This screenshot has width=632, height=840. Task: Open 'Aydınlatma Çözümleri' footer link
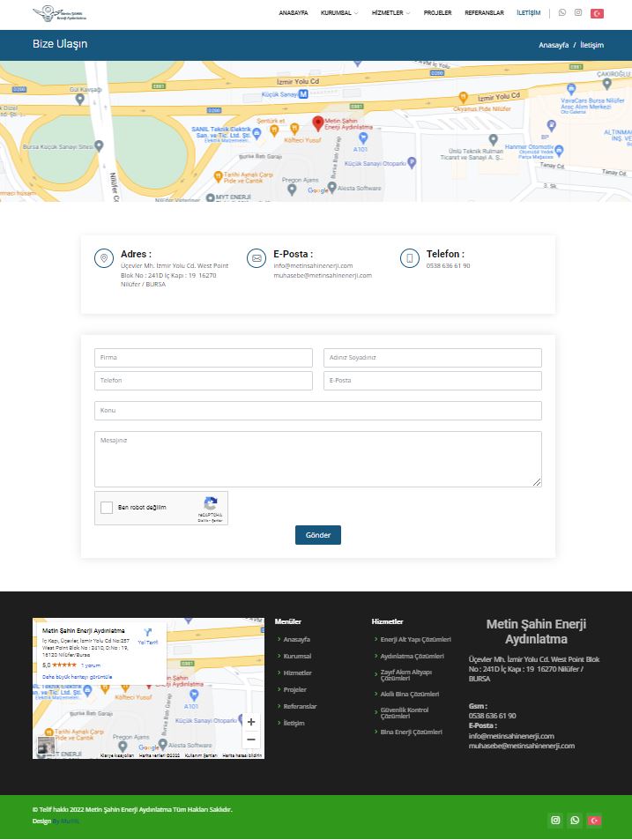tap(412, 657)
